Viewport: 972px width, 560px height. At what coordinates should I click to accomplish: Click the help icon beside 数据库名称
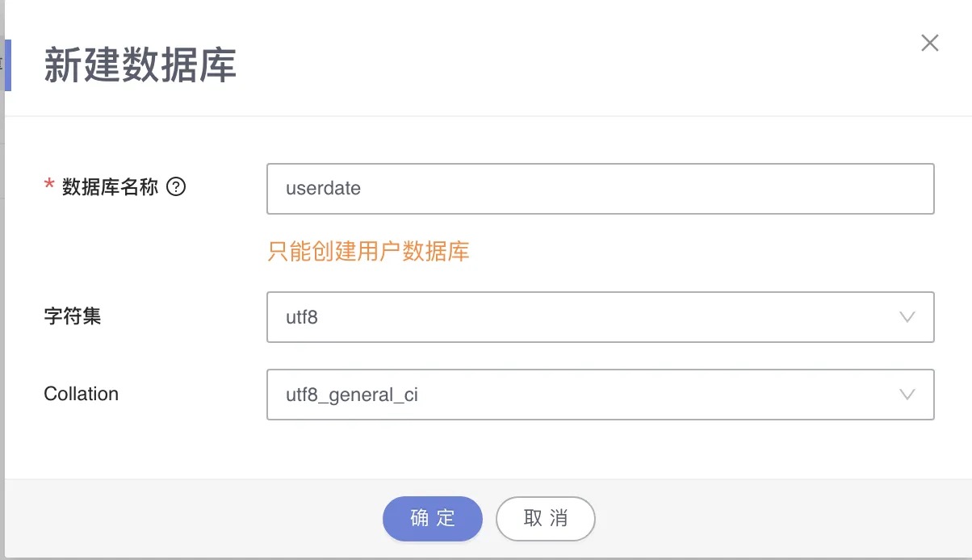(176, 187)
